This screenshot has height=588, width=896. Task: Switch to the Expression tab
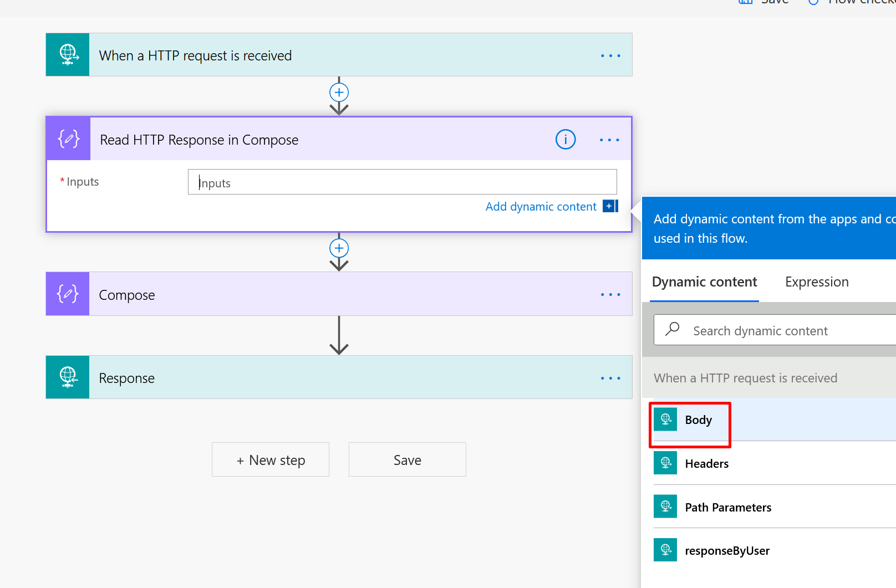click(817, 282)
